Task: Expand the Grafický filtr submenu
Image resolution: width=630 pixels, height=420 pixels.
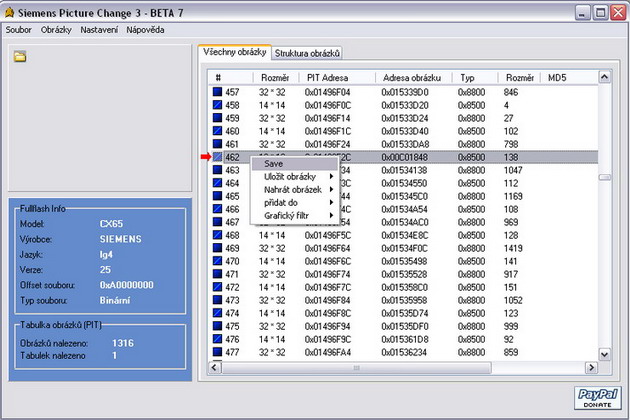Action: (x=295, y=215)
